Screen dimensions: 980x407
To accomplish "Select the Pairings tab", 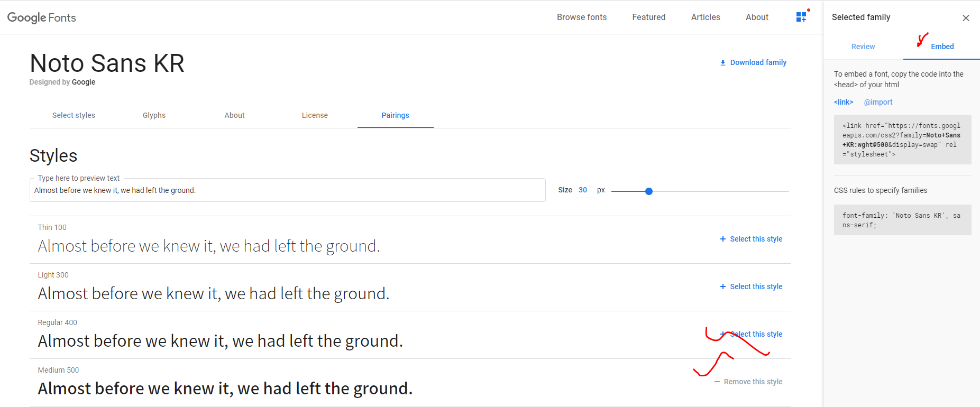I will point(395,115).
